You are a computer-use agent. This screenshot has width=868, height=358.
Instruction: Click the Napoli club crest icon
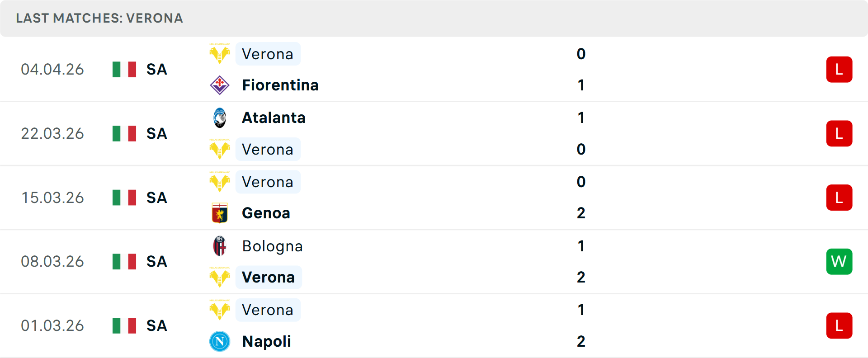click(x=220, y=341)
